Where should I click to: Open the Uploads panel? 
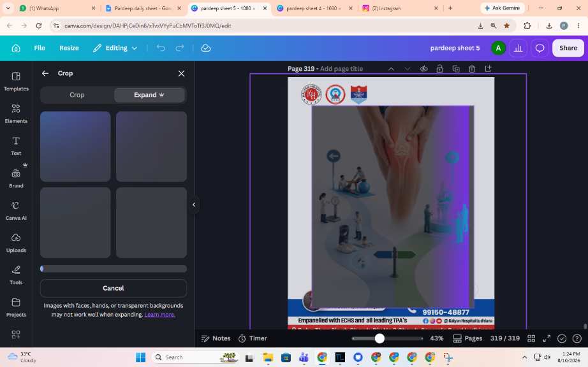pyautogui.click(x=16, y=242)
